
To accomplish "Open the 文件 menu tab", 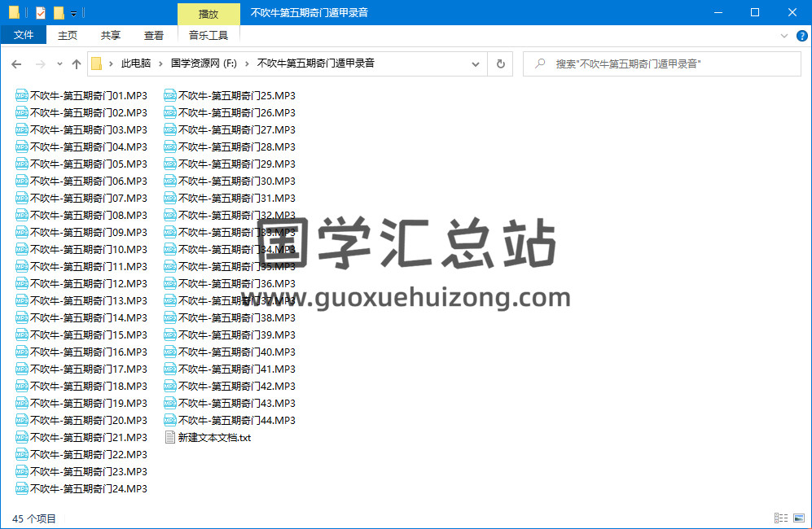I will [x=24, y=35].
